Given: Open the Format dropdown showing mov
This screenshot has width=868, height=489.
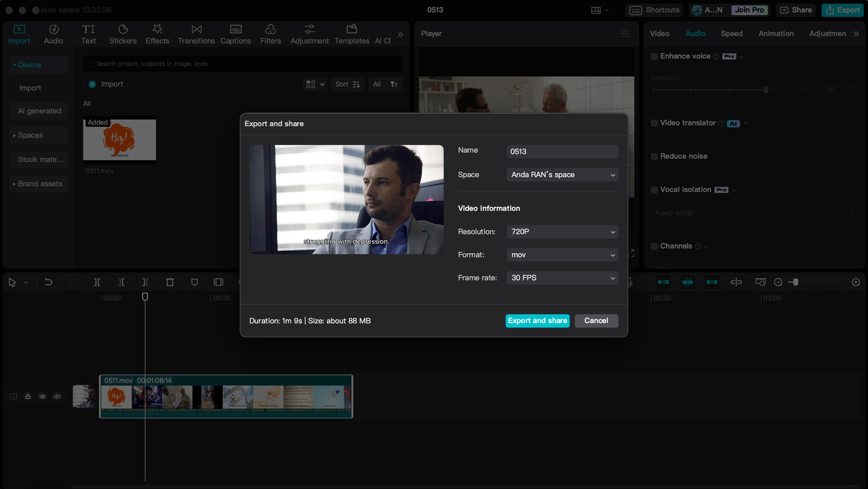Looking at the screenshot, I should tap(562, 255).
